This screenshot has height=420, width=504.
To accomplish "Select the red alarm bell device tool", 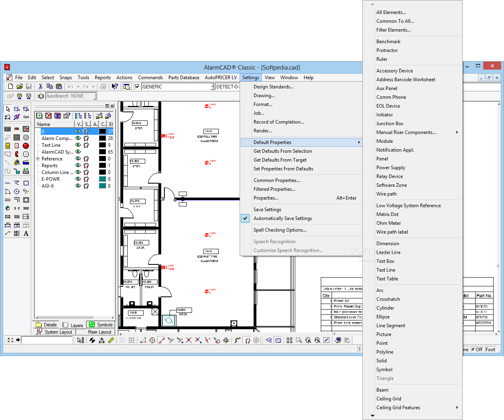I will 26,146.
